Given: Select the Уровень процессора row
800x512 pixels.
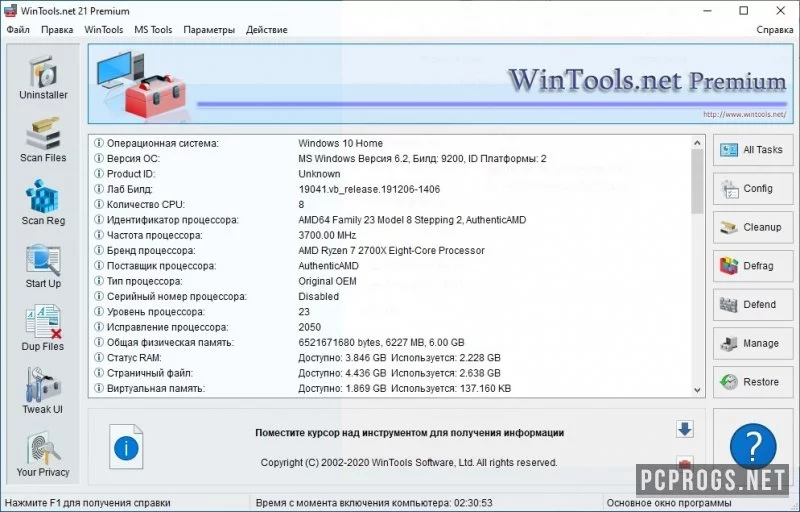Looking at the screenshot, I should pos(390,312).
